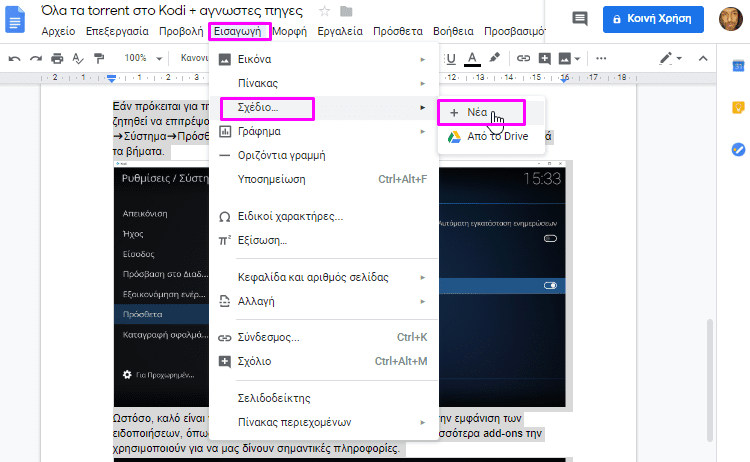
Task: Click the Κοινή Χρήση share button
Action: pos(653,19)
